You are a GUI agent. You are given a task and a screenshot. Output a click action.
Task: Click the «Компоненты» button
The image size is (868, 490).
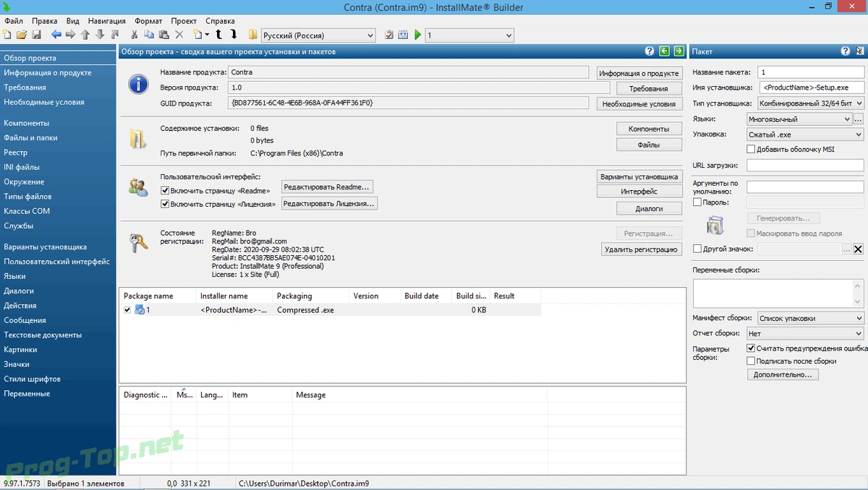[x=649, y=129]
